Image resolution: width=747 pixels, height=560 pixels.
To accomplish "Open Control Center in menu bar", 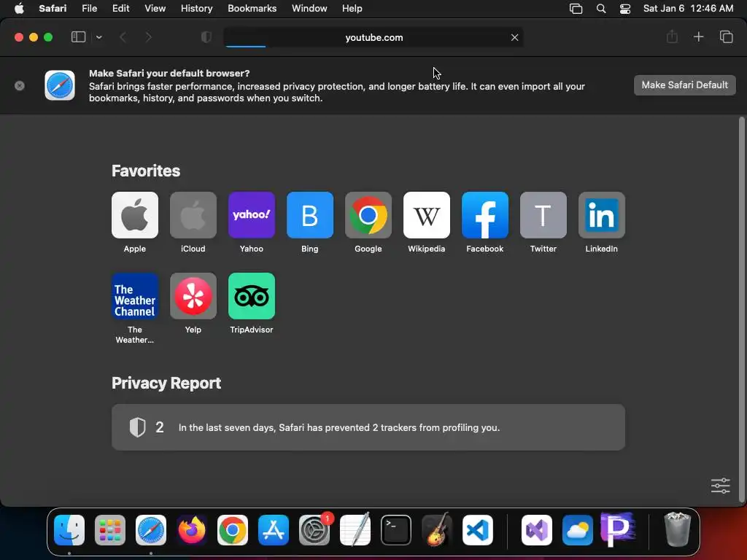I will (x=625, y=9).
